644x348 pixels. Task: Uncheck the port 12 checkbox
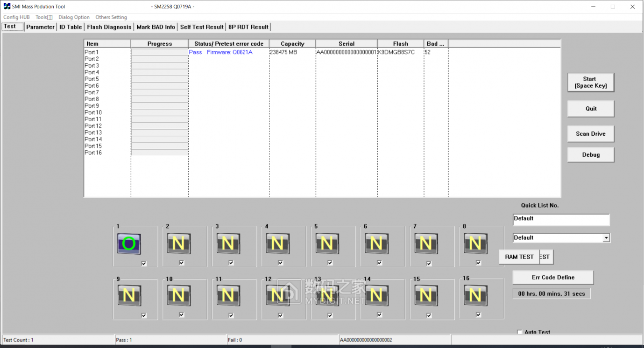[281, 315]
